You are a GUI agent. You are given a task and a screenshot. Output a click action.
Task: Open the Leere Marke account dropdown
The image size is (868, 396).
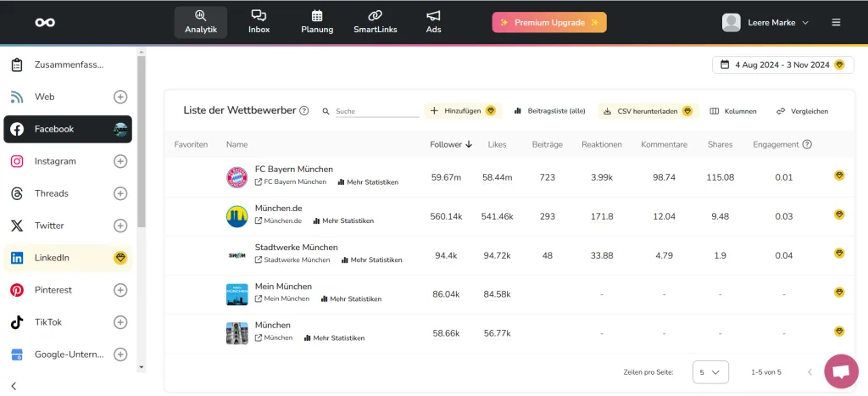click(766, 23)
